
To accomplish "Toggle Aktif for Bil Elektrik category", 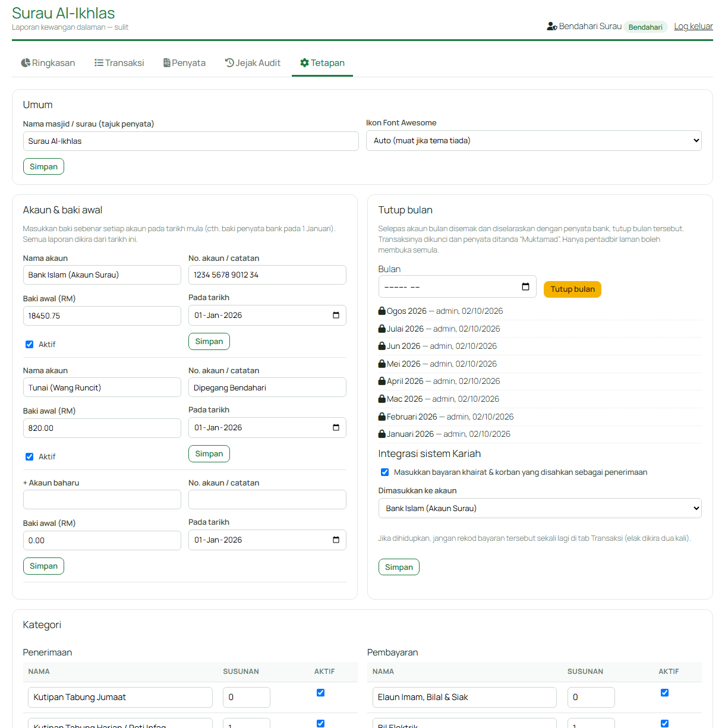I will coord(664,723).
